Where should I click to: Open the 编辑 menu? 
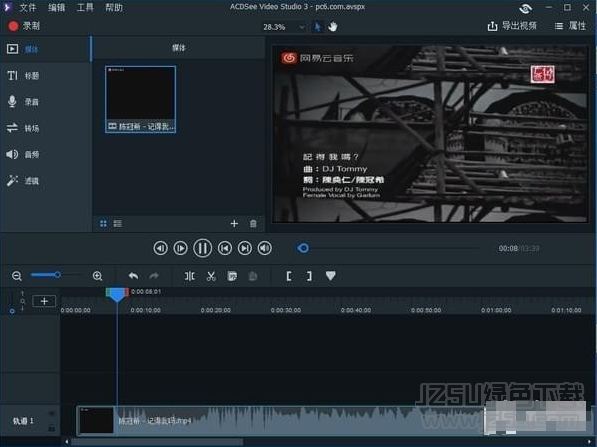click(x=56, y=7)
